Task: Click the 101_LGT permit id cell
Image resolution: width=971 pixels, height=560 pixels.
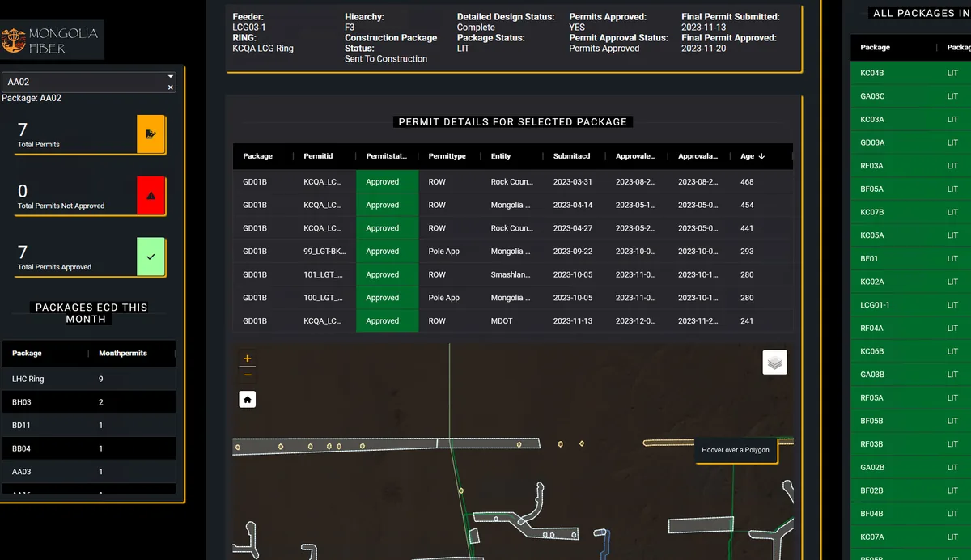Action: click(x=324, y=274)
